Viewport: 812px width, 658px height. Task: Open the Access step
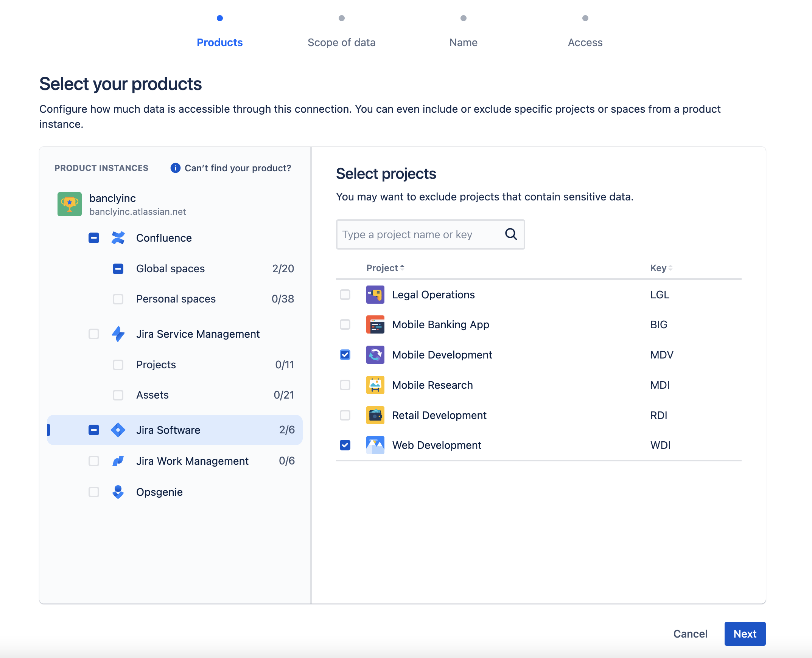[x=585, y=42]
